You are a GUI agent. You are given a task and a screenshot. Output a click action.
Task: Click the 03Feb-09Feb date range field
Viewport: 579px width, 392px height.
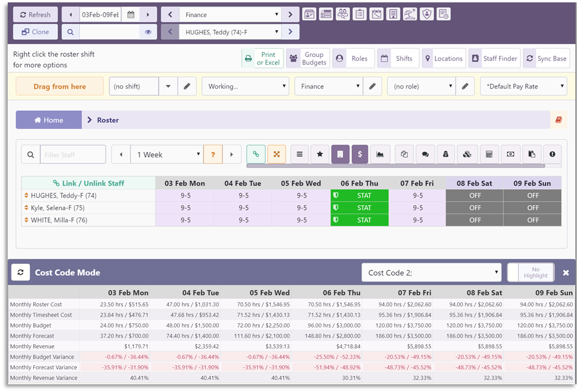coord(100,14)
